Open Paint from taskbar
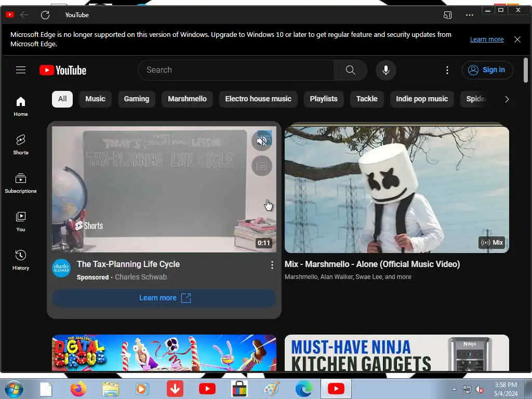 click(271, 389)
